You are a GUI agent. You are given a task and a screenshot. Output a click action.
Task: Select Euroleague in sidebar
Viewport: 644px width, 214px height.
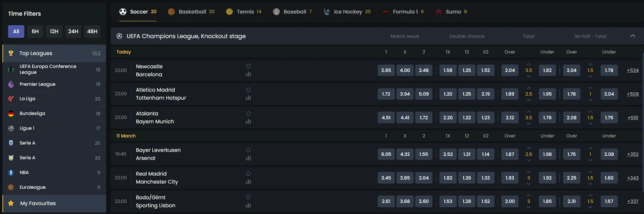click(x=54, y=187)
